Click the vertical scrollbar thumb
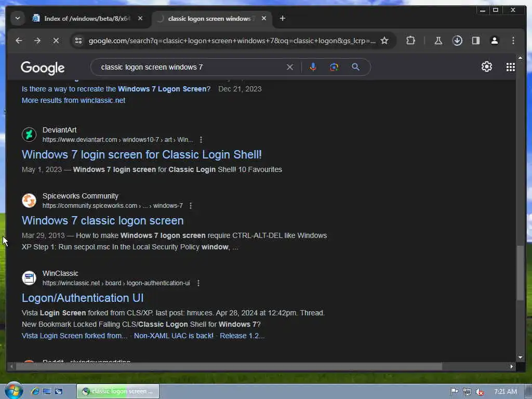532x399 pixels. point(520,273)
